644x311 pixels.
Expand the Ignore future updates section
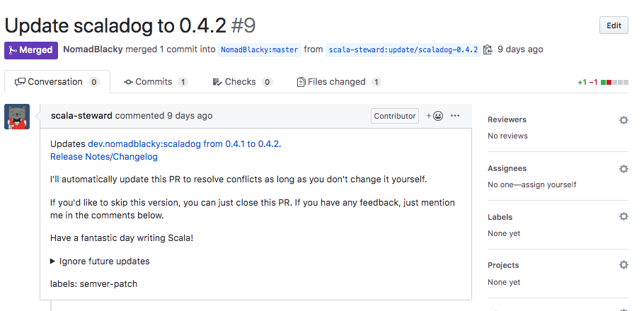100,262
